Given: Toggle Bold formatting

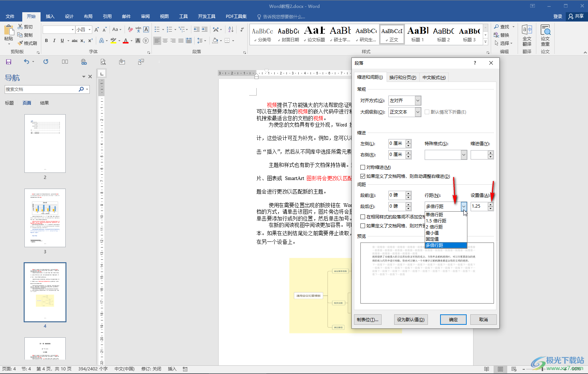Looking at the screenshot, I should (46, 41).
